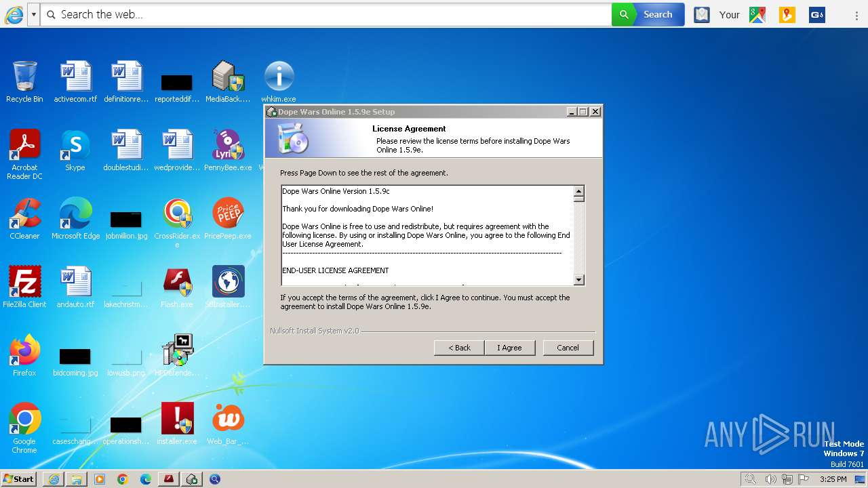
Task: Select the Web_Bar_... icon
Action: [x=228, y=424]
